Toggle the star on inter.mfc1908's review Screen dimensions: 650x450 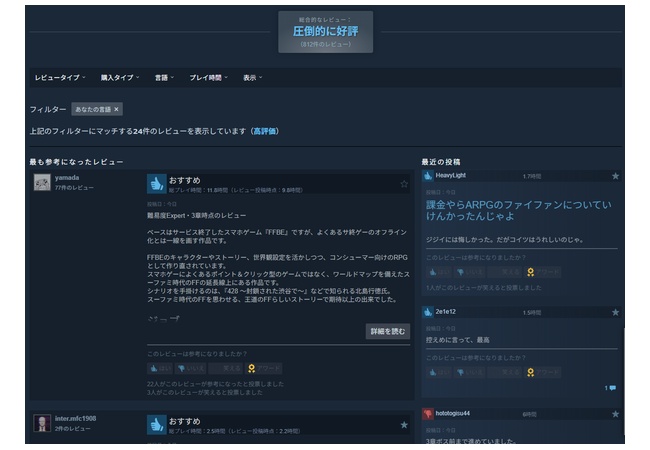click(404, 425)
